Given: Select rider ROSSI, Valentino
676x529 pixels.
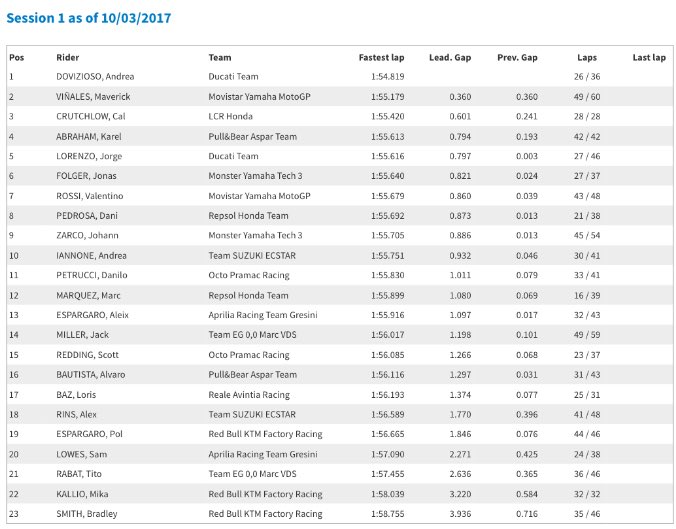Looking at the screenshot, I should [x=90, y=196].
